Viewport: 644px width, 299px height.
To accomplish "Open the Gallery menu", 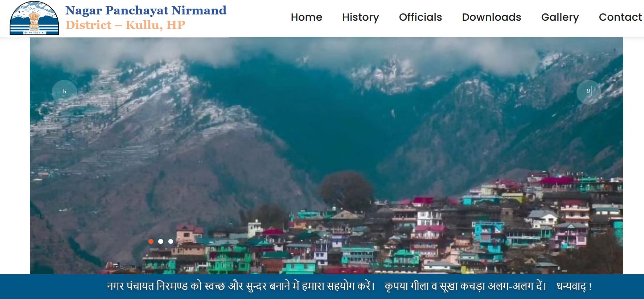I will point(560,17).
